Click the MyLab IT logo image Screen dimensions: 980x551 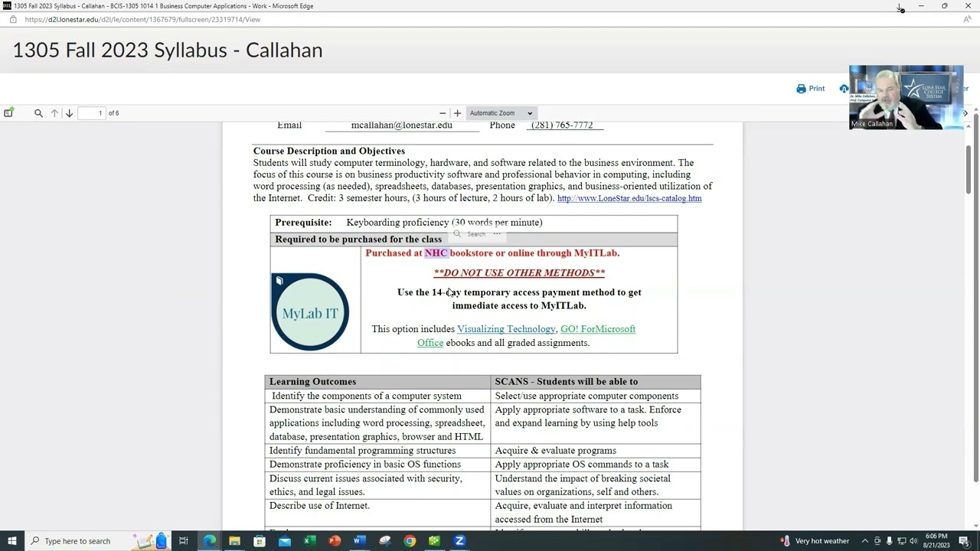(310, 312)
